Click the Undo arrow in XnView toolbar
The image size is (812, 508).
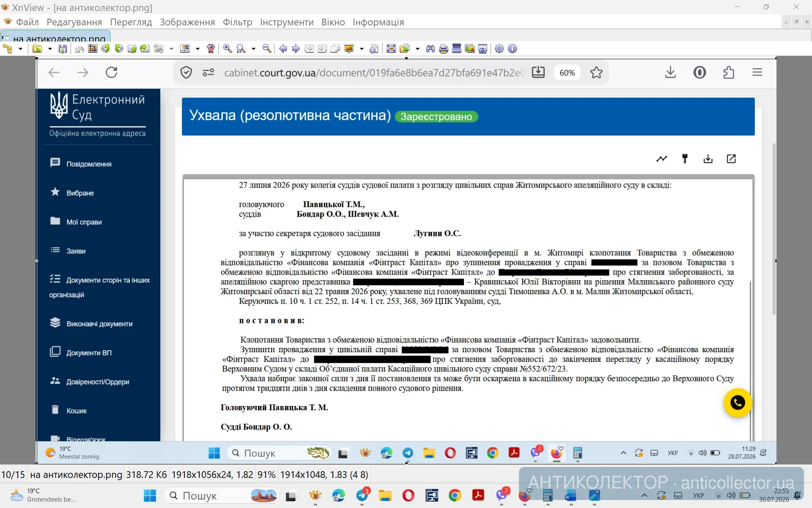click(79, 49)
